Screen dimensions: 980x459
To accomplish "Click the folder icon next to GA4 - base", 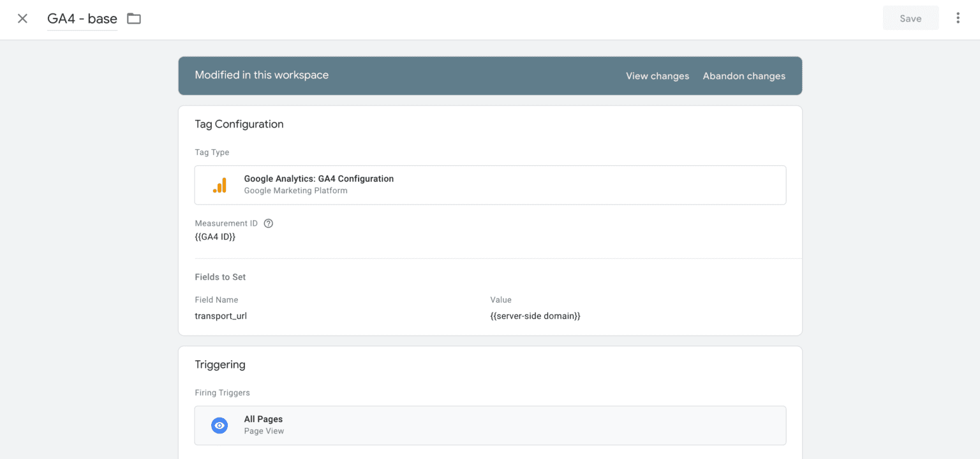I will tap(133, 18).
